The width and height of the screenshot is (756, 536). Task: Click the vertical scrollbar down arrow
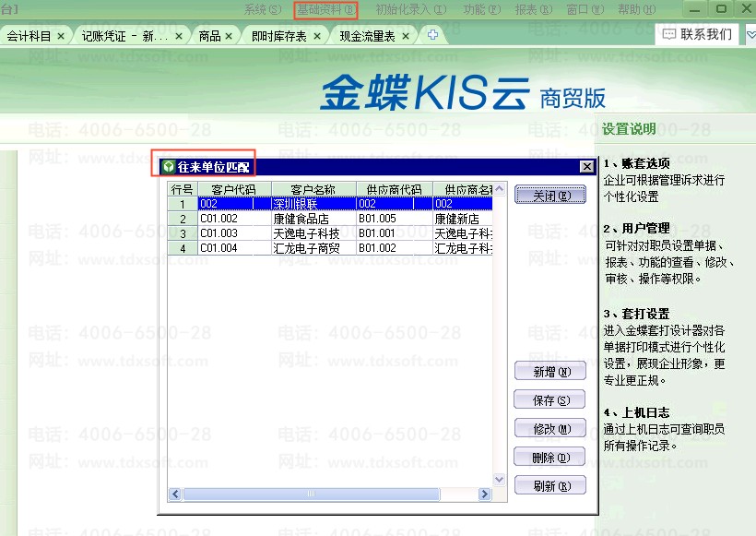[x=500, y=481]
